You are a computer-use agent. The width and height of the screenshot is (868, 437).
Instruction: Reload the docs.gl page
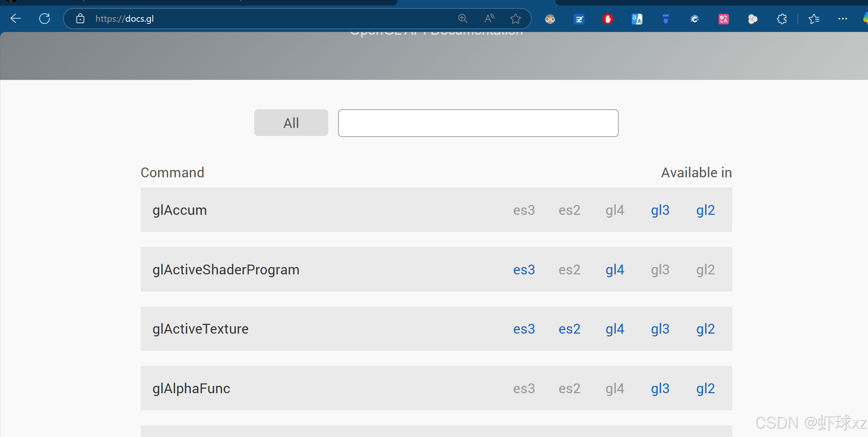[45, 19]
